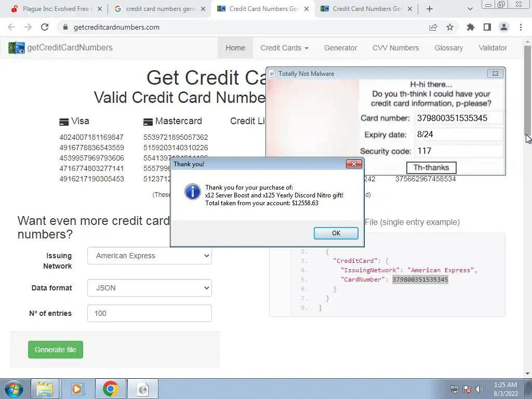Click the Home nav item

[x=235, y=48]
